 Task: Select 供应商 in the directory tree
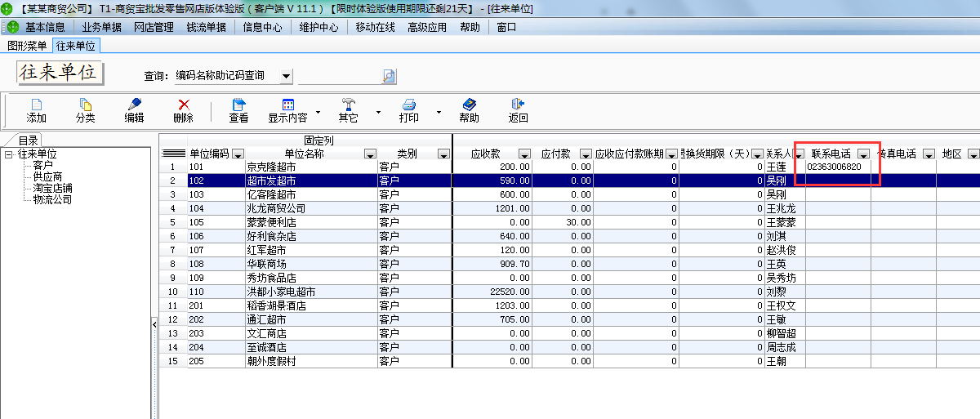point(47,176)
